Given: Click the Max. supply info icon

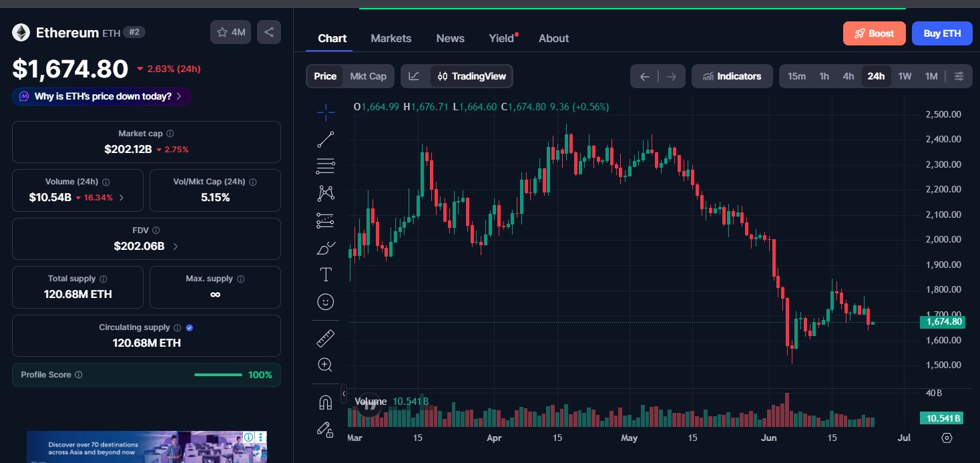Looking at the screenshot, I should coord(241,279).
